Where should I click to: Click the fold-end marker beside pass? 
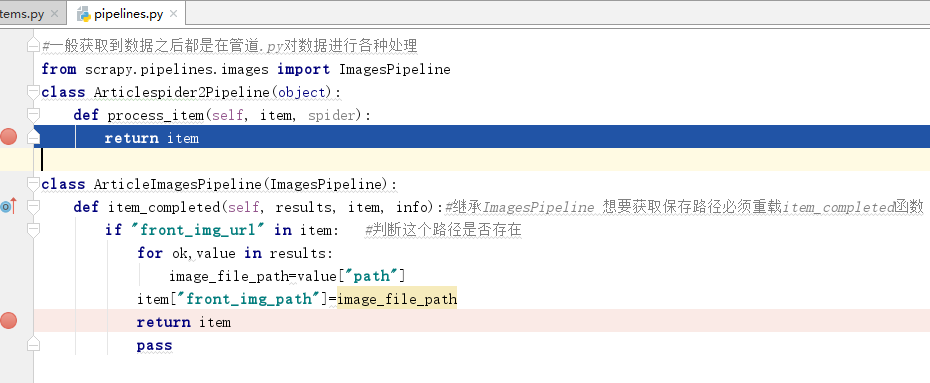[x=34, y=344]
